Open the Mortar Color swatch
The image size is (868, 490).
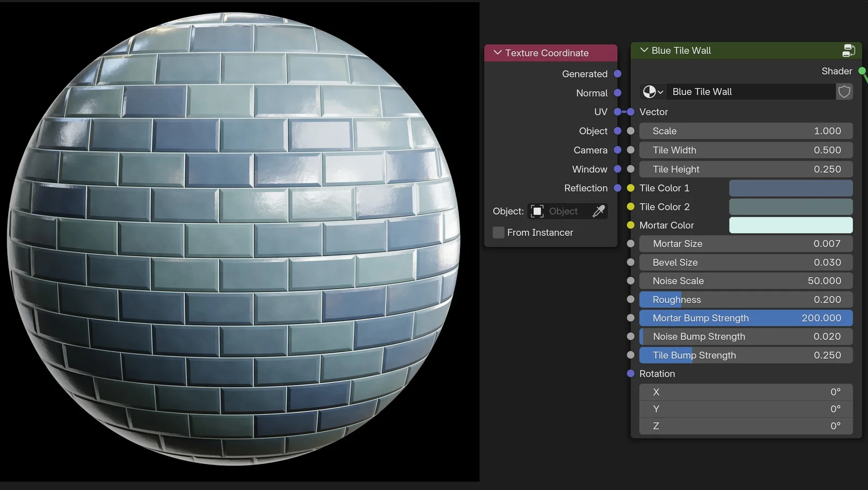790,225
